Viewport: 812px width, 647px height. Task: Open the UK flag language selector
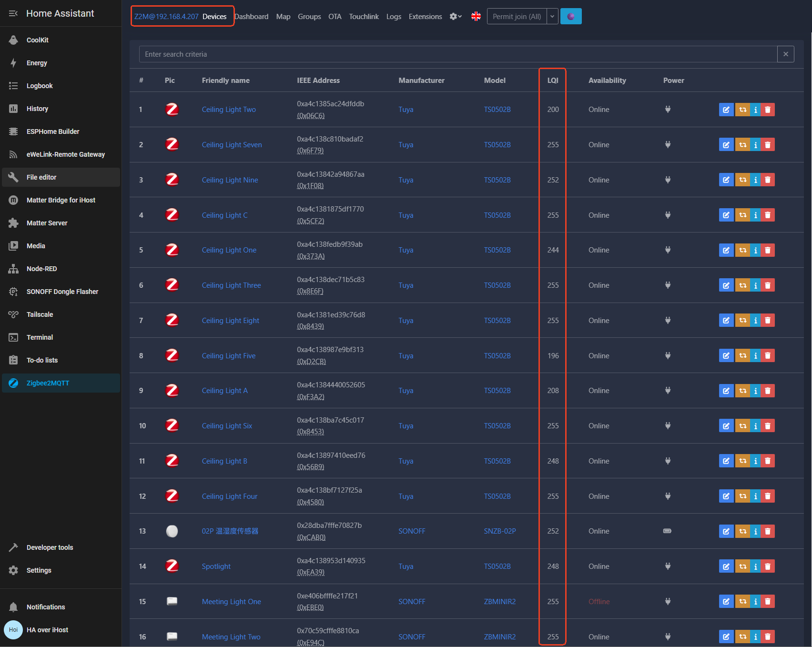[476, 16]
